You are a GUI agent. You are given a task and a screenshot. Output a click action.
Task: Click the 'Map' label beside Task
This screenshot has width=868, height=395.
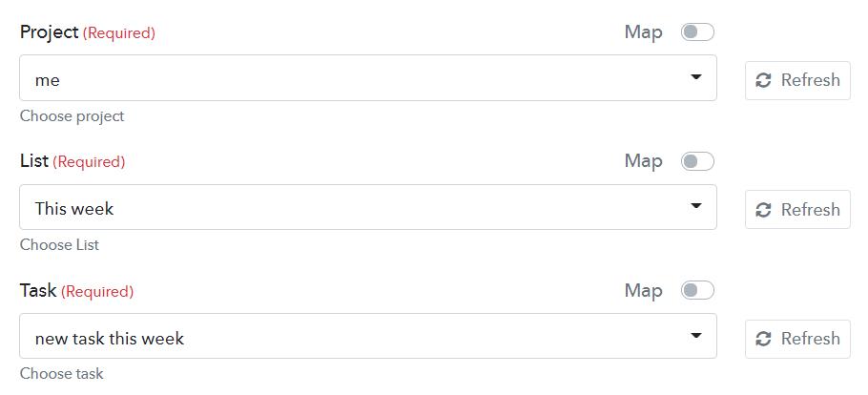pos(643,290)
